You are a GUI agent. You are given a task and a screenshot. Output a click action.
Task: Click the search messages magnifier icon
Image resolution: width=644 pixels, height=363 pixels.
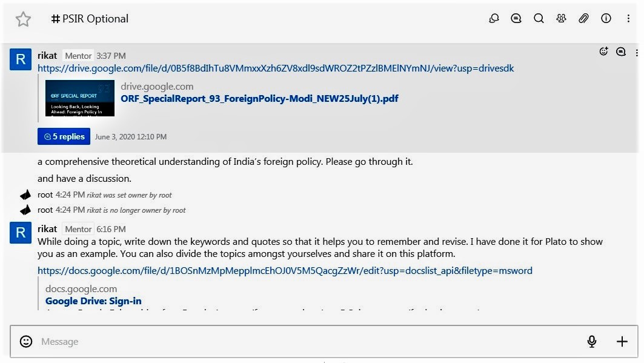[539, 19]
